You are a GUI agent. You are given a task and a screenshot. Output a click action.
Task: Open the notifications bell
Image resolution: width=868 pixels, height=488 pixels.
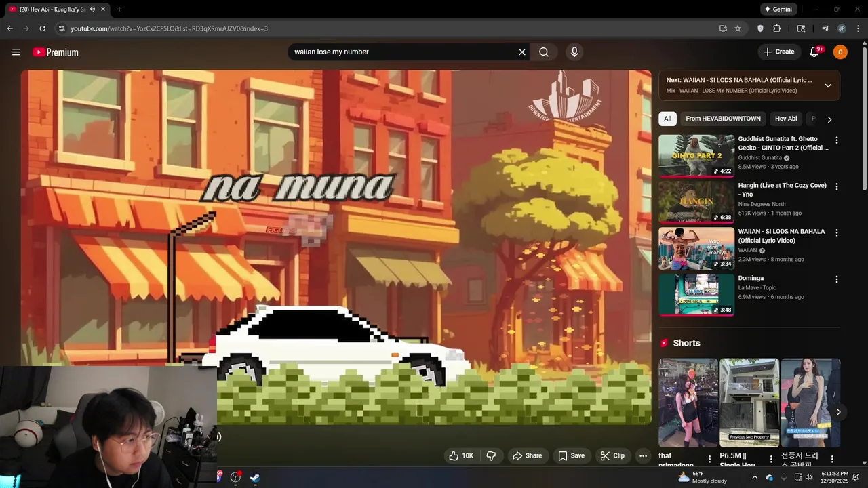815,52
